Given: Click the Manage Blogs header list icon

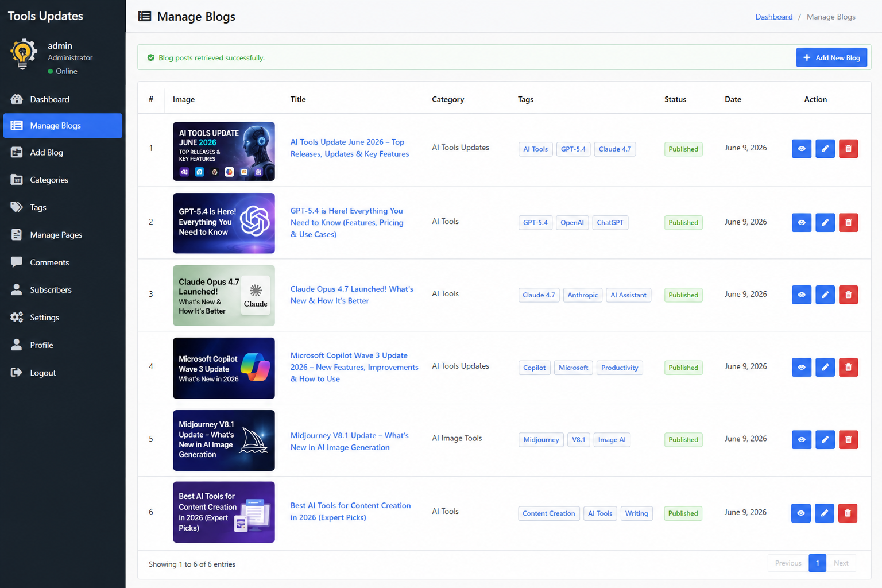Looking at the screenshot, I should [x=145, y=16].
